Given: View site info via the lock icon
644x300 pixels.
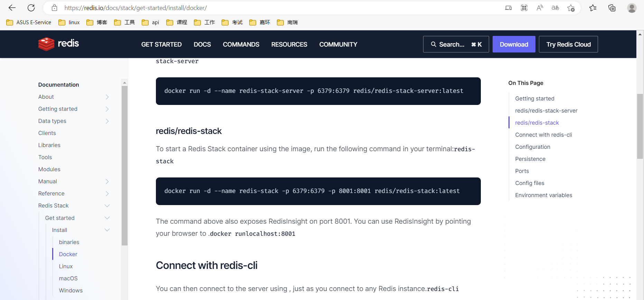Looking at the screenshot, I should [x=54, y=8].
